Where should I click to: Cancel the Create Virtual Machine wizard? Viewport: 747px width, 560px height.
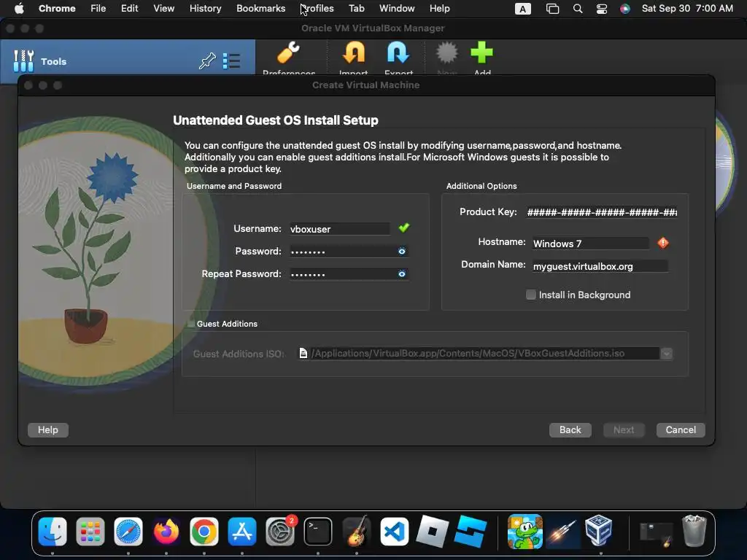tap(681, 430)
